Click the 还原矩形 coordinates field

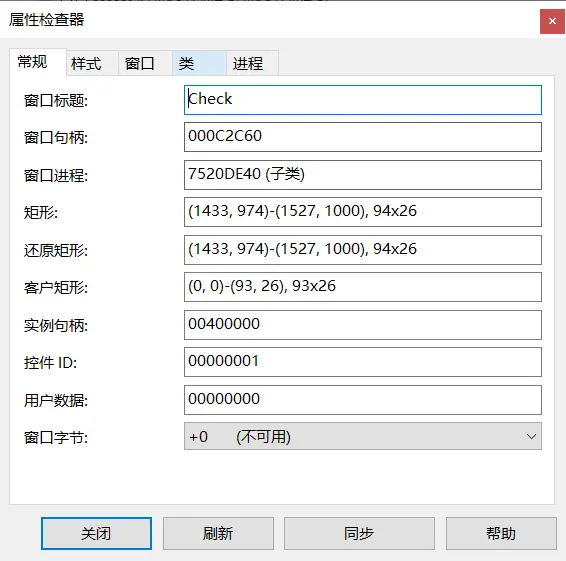[363, 250]
